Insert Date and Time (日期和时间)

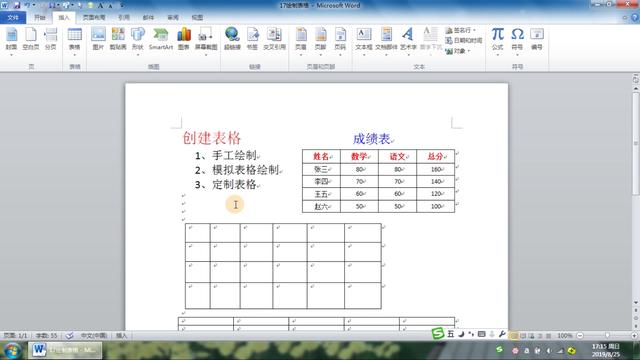click(x=464, y=40)
